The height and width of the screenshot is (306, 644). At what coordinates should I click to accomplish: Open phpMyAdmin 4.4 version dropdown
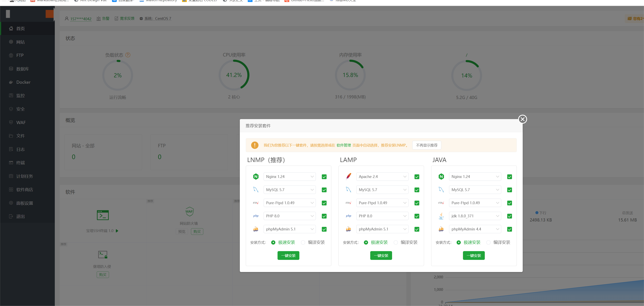[x=475, y=229]
